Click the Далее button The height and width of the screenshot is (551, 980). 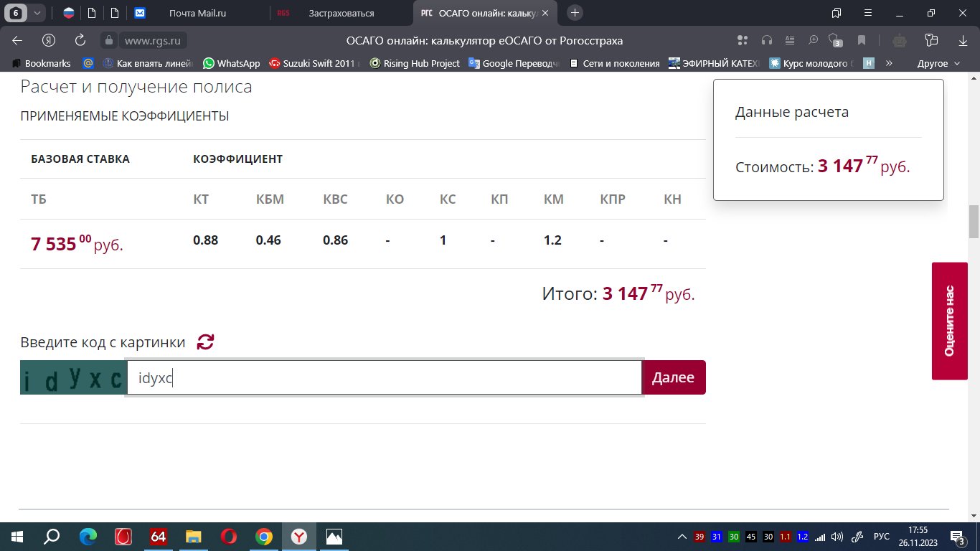pyautogui.click(x=673, y=377)
